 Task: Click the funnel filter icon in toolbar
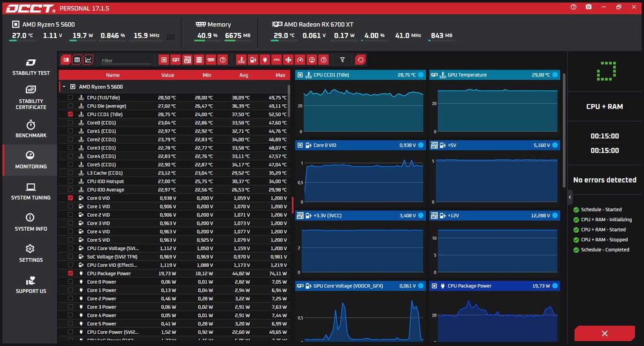pyautogui.click(x=342, y=60)
